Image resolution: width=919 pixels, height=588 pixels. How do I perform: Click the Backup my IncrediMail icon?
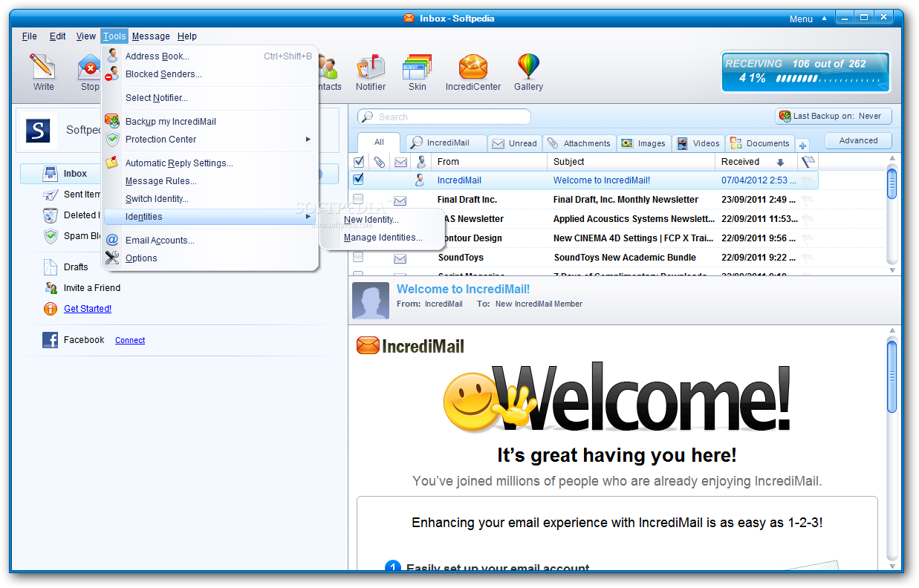112,121
